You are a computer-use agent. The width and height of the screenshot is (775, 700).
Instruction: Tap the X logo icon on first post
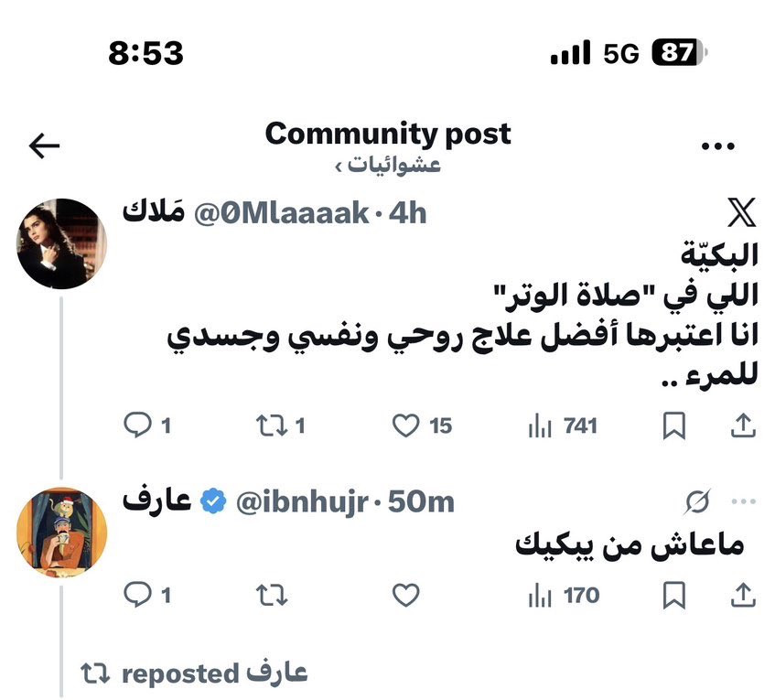click(742, 212)
